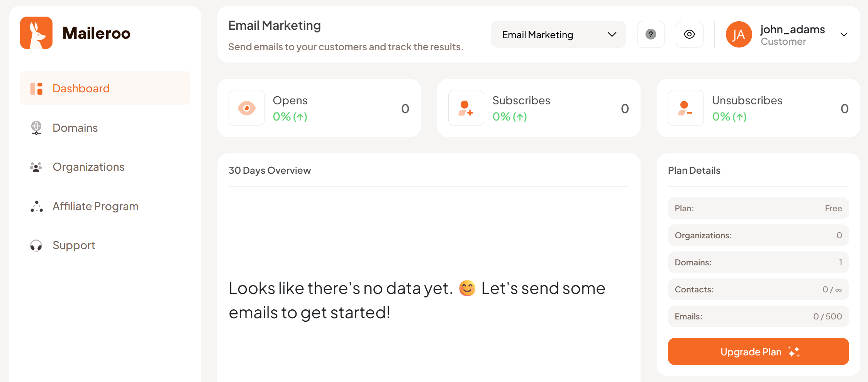Click the Maileroo kangaroo logo
This screenshot has width=868, height=382.
[x=36, y=33]
